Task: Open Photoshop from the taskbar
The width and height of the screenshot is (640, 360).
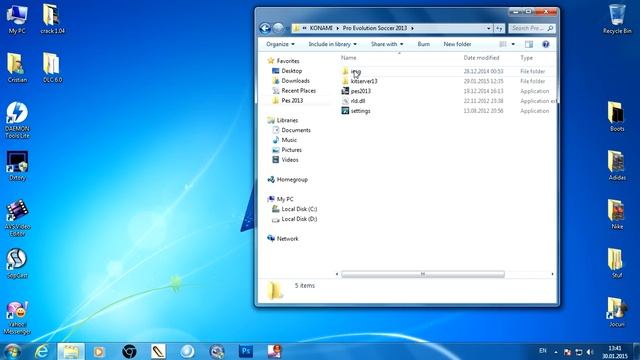Action: pyautogui.click(x=246, y=351)
